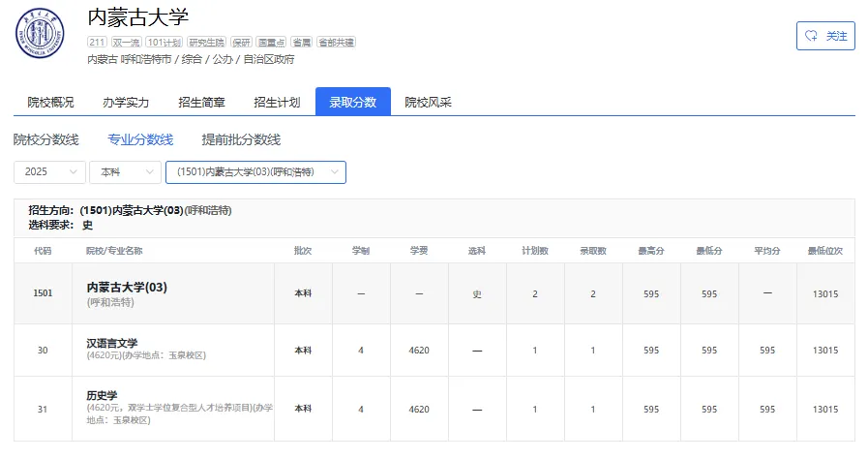Click code 31 for 历史学
This screenshot has height=459, width=868.
pos(43,410)
